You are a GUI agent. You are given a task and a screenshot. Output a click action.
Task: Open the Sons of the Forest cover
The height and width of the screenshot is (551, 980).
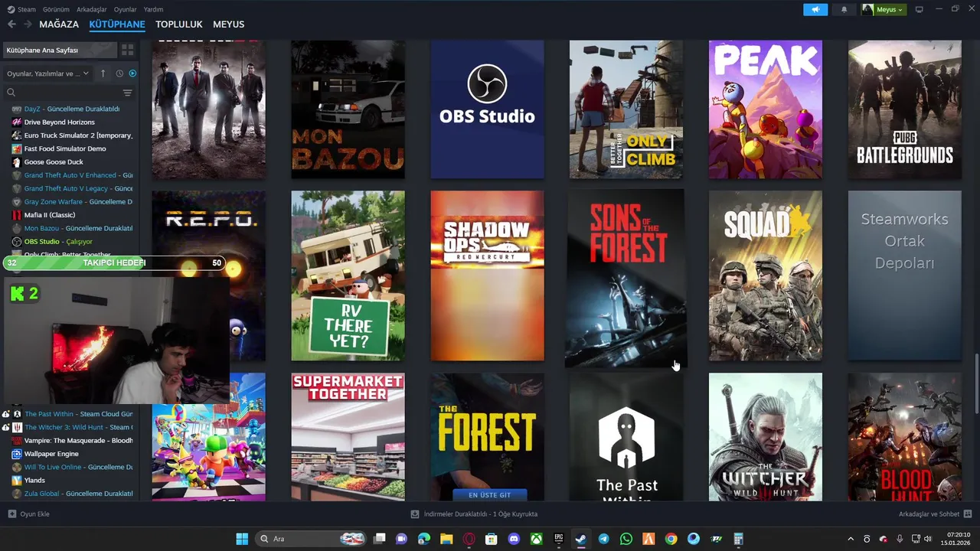[x=626, y=278]
